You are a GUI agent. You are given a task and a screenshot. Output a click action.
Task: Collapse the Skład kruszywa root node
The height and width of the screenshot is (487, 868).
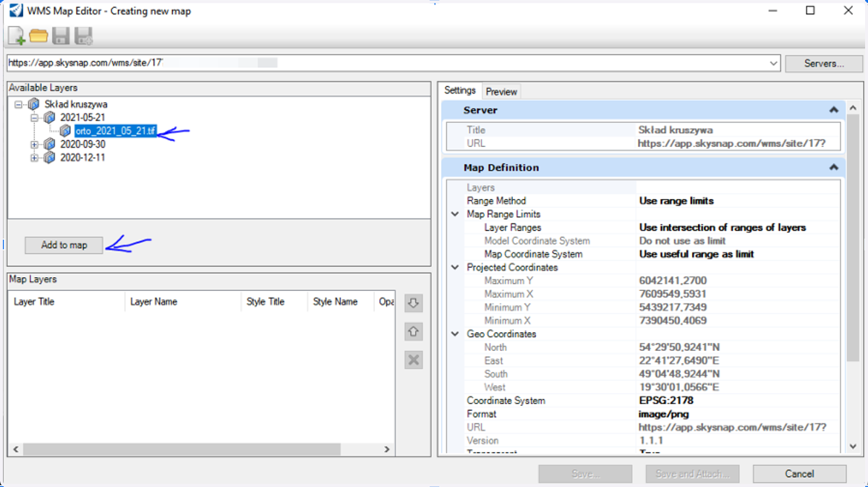pos(19,104)
